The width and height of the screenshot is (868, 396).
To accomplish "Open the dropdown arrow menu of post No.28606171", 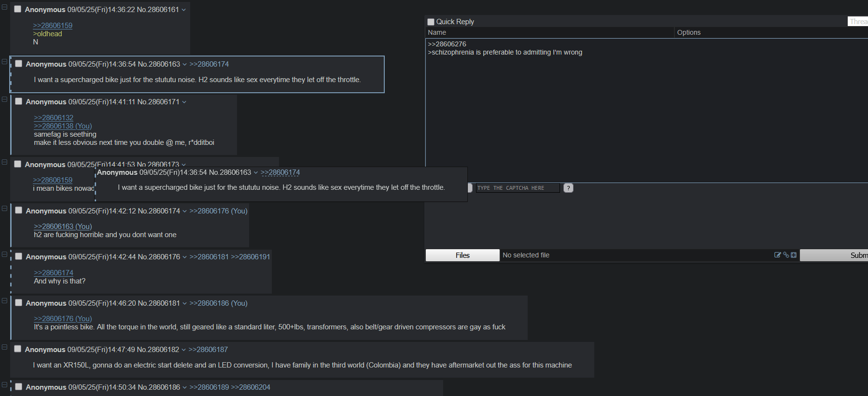I will 184,102.
